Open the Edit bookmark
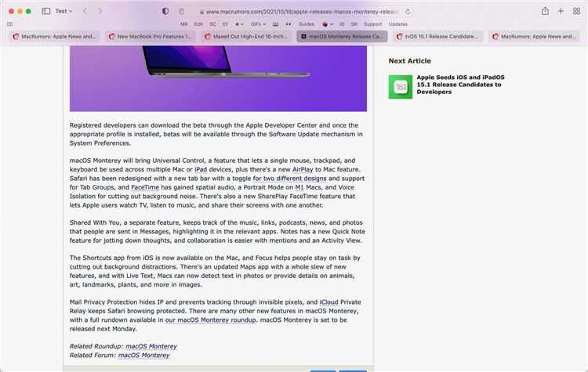Screen dimensions: 588x372 198,24
